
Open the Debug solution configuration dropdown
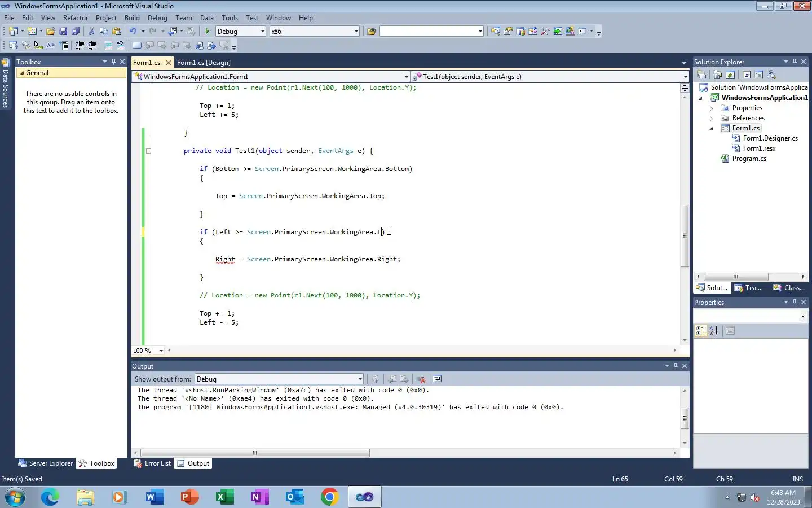point(262,31)
